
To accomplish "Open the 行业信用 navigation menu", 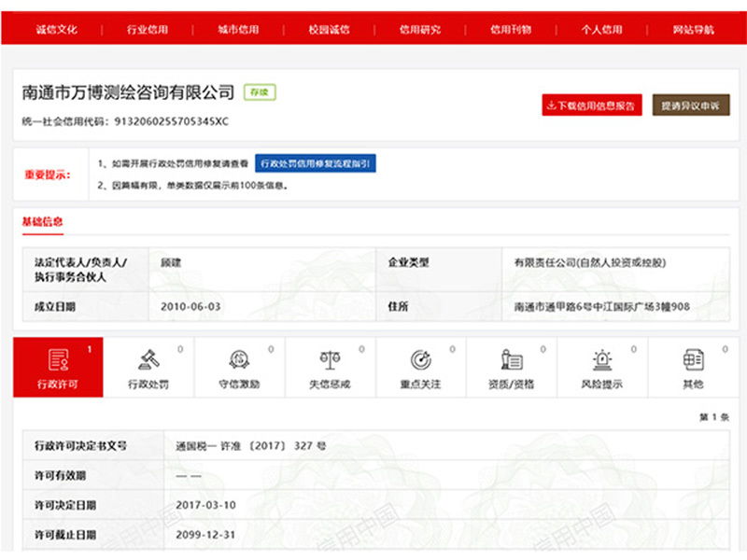I will tap(148, 30).
